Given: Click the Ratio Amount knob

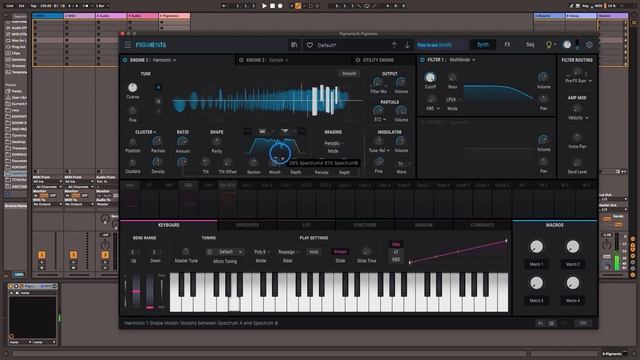Looking at the screenshot, I should (x=182, y=142).
